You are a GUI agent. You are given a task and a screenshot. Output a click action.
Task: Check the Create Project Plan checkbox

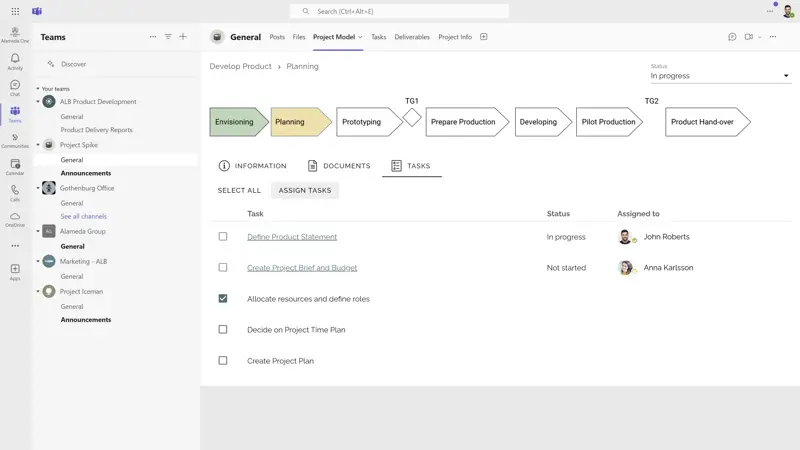coord(223,361)
